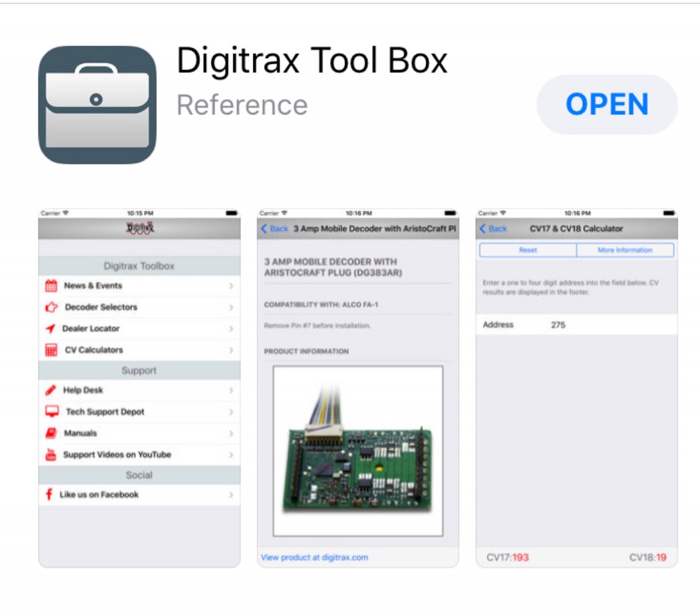
Task: Expand the Support Videos on YouTube chevron
Action: tap(231, 455)
